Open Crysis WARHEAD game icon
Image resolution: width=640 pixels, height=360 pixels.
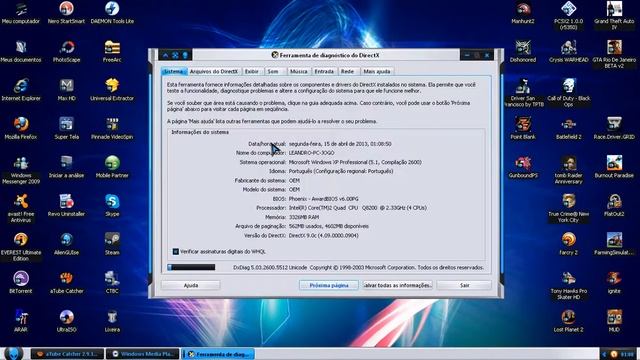pos(568,51)
